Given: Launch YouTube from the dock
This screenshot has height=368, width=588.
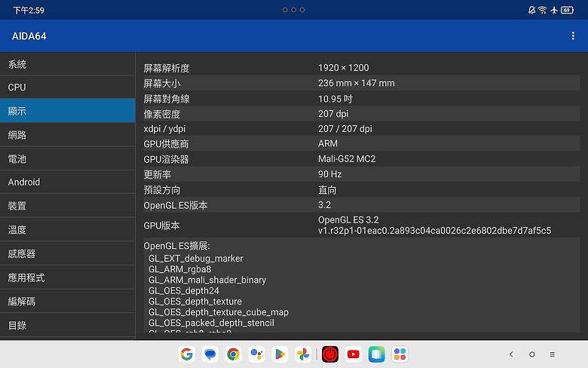Looking at the screenshot, I should click(354, 354).
